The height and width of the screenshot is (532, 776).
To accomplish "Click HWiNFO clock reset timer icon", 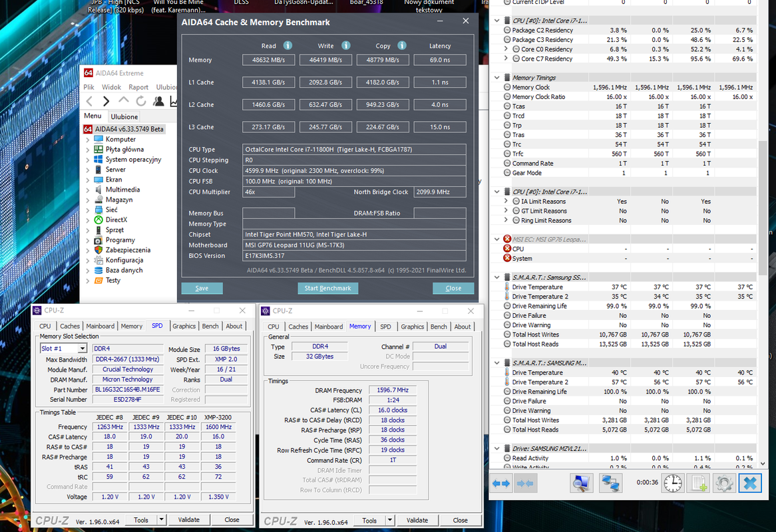I will 673,483.
